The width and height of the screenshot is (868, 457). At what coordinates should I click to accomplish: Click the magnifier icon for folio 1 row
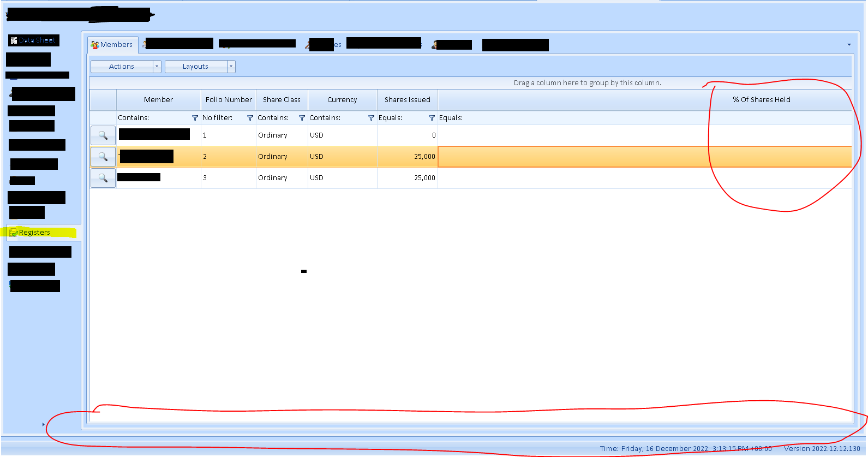click(x=103, y=135)
